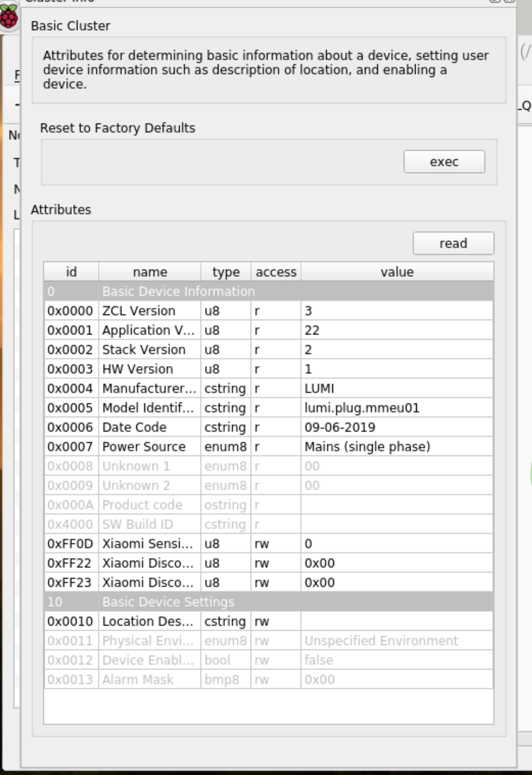Click the read attributes button
Image resolution: width=532 pixels, height=775 pixels.
[453, 243]
